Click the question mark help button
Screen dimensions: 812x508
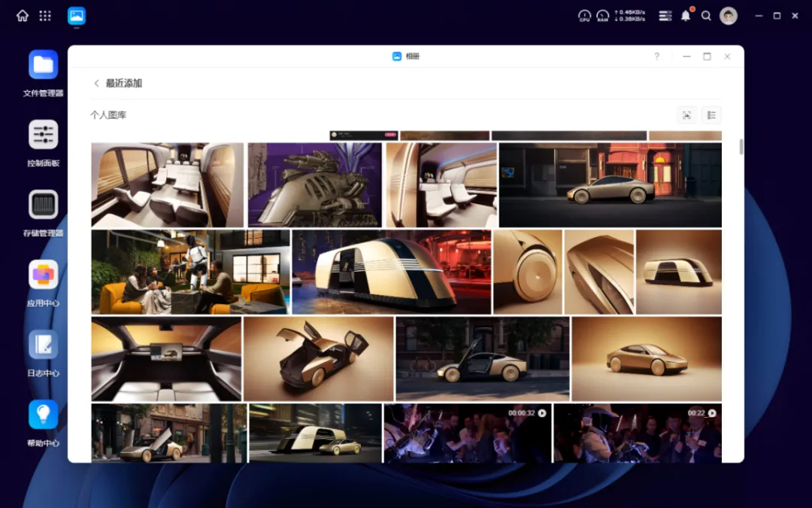tap(656, 56)
